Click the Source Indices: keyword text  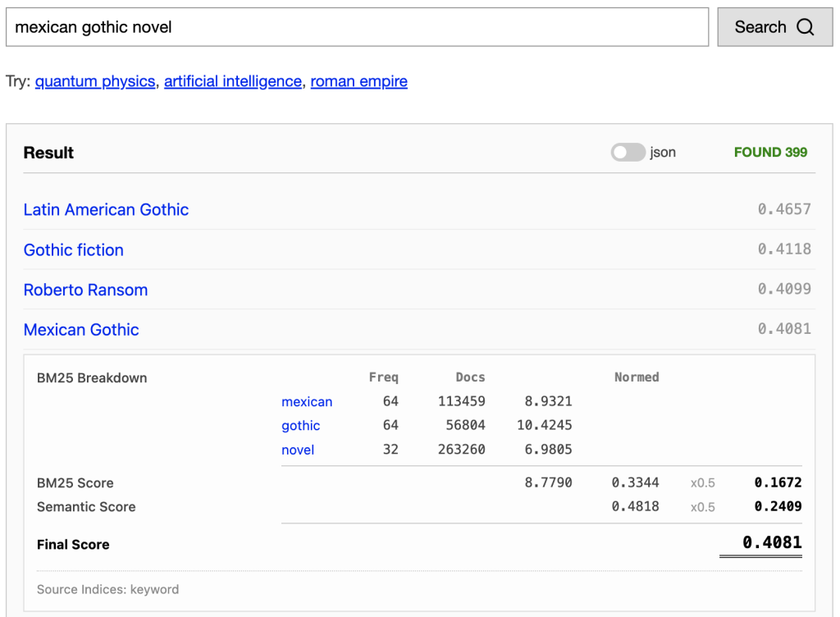click(107, 589)
